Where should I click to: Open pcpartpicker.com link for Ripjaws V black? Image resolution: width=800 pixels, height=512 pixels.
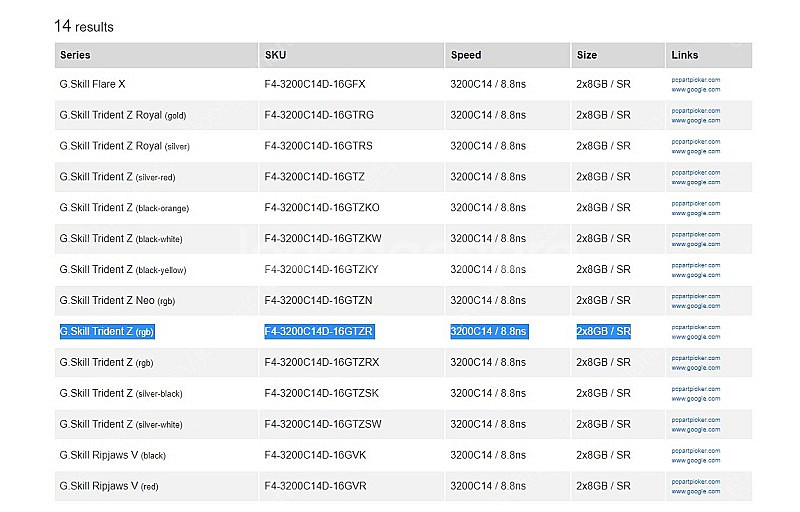pyautogui.click(x=695, y=451)
